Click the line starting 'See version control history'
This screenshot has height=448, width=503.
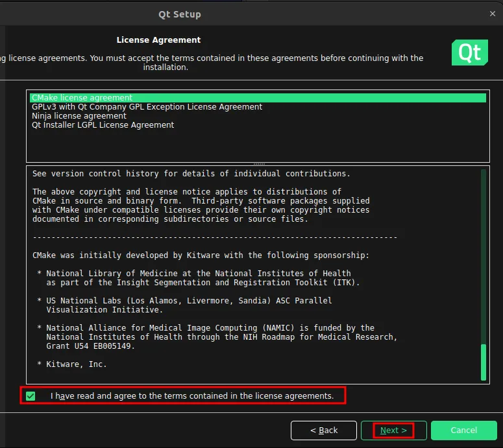coord(191,174)
